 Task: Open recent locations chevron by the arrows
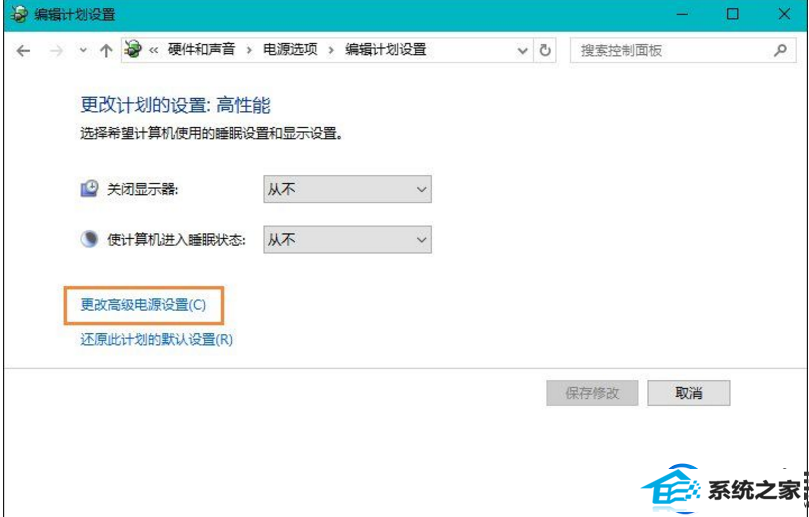[83, 51]
